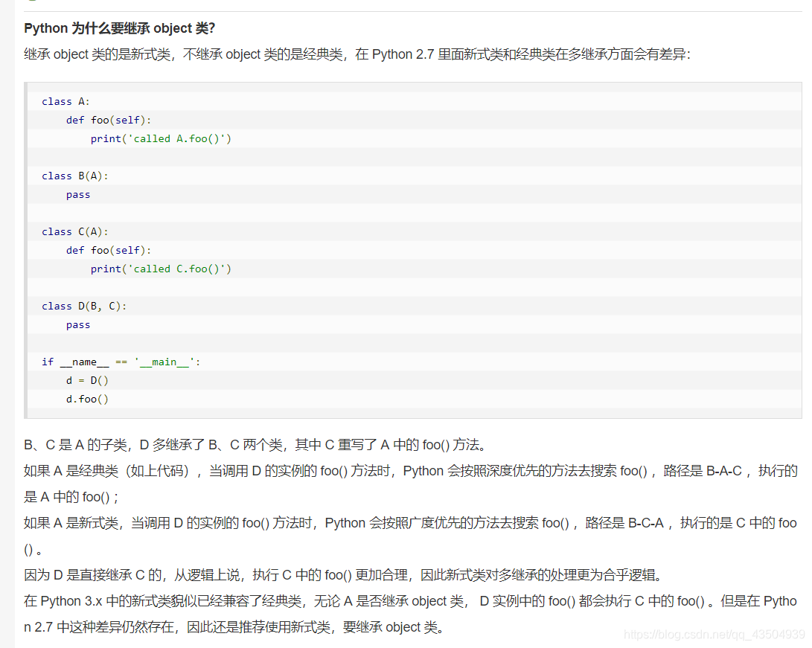Click sentence starting '如果 A 是经典类'
Screen dimensions: 812x648
[411, 484]
